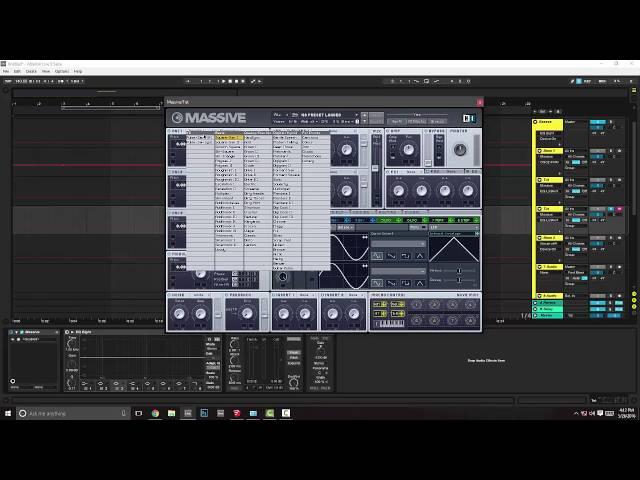Select square shape in upper LFO curve row

405,256
